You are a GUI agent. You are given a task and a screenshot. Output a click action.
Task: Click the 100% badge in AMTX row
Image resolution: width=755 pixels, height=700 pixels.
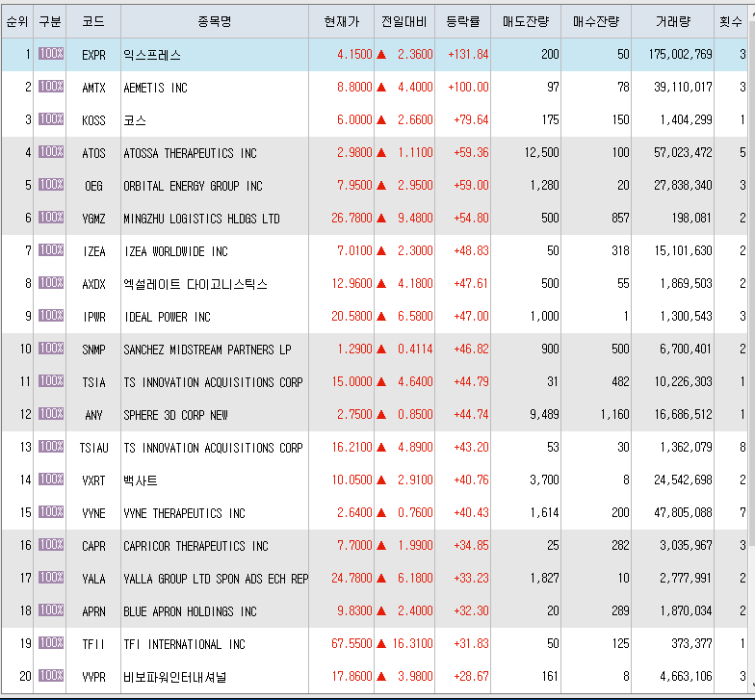coord(51,87)
